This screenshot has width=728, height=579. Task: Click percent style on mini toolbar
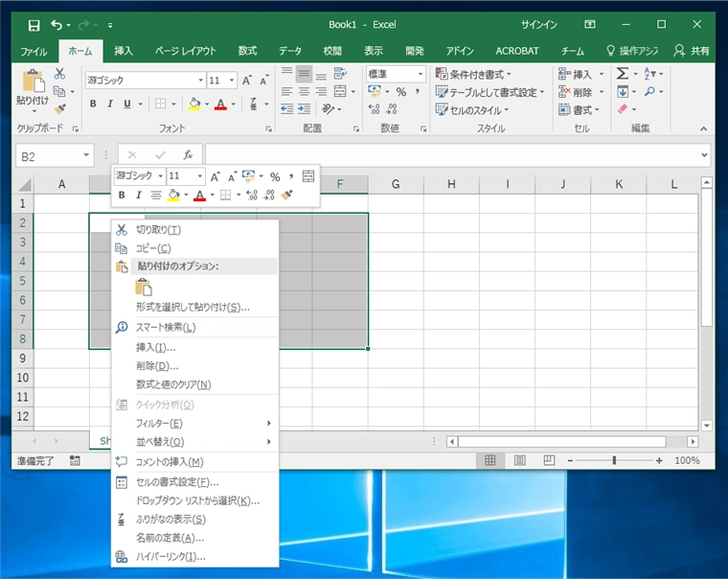[275, 176]
